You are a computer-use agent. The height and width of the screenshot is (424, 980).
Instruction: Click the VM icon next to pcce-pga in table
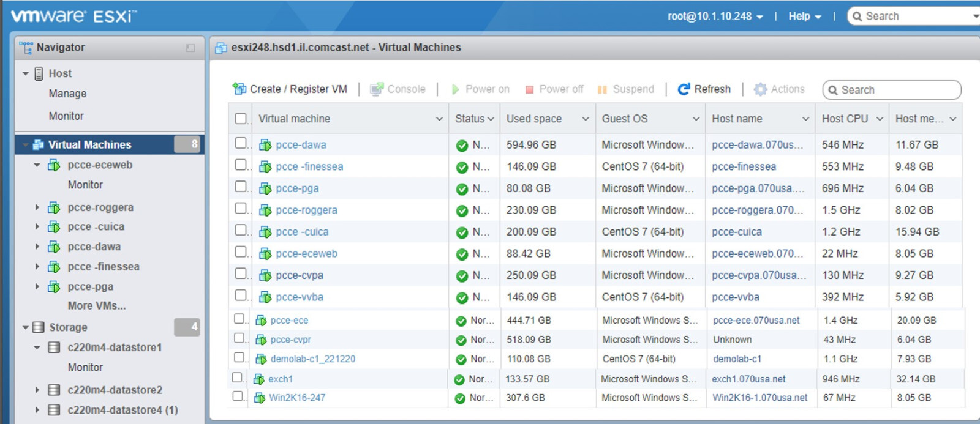pos(265,188)
